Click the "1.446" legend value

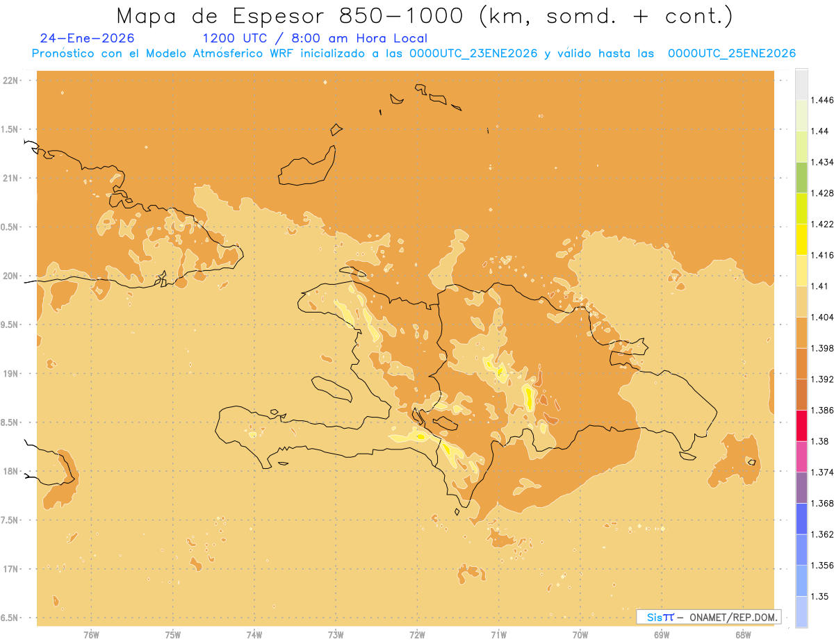pos(822,100)
